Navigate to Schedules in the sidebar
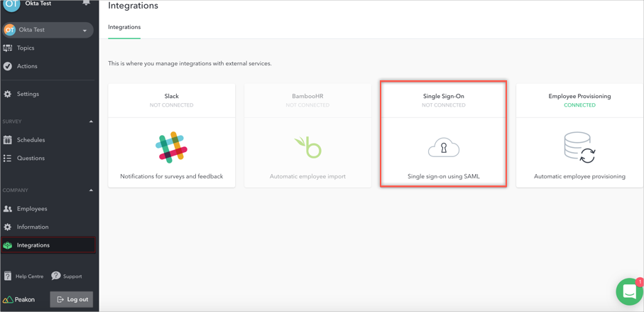The width and height of the screenshot is (644, 312). point(31,140)
